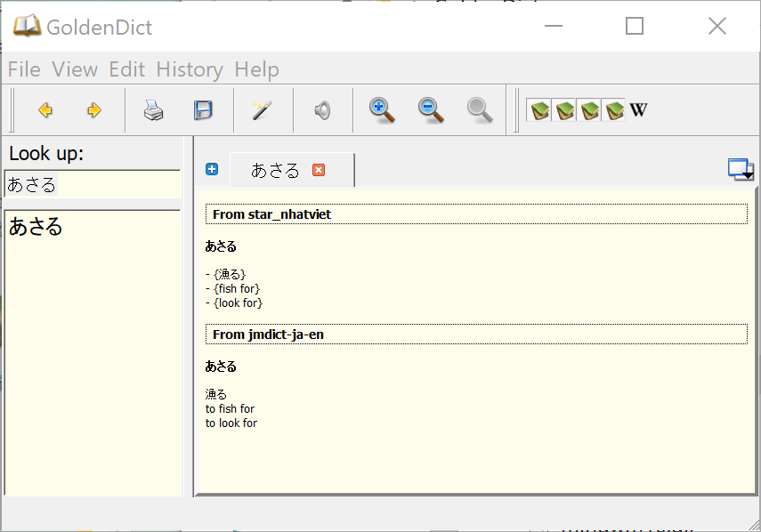Close the GoldenDict window

click(x=717, y=26)
